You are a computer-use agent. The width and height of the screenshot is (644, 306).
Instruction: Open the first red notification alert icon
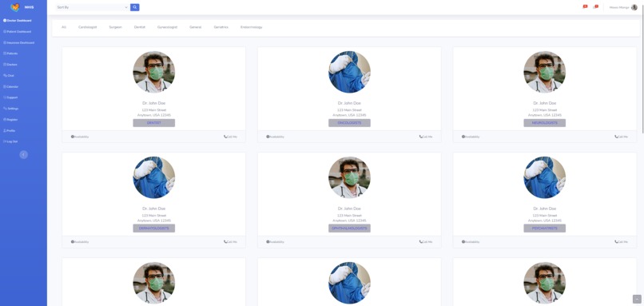click(585, 6)
